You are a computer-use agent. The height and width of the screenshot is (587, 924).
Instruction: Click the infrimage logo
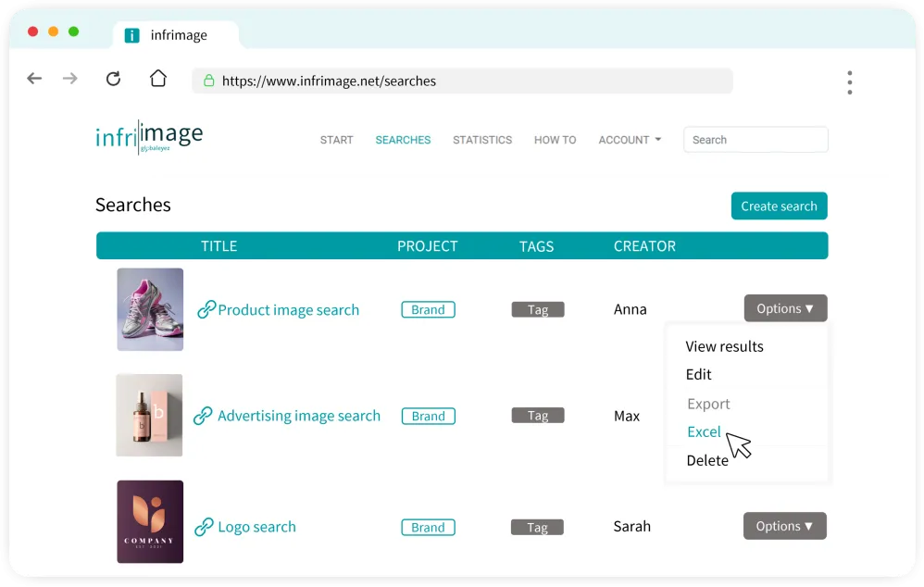(x=149, y=135)
